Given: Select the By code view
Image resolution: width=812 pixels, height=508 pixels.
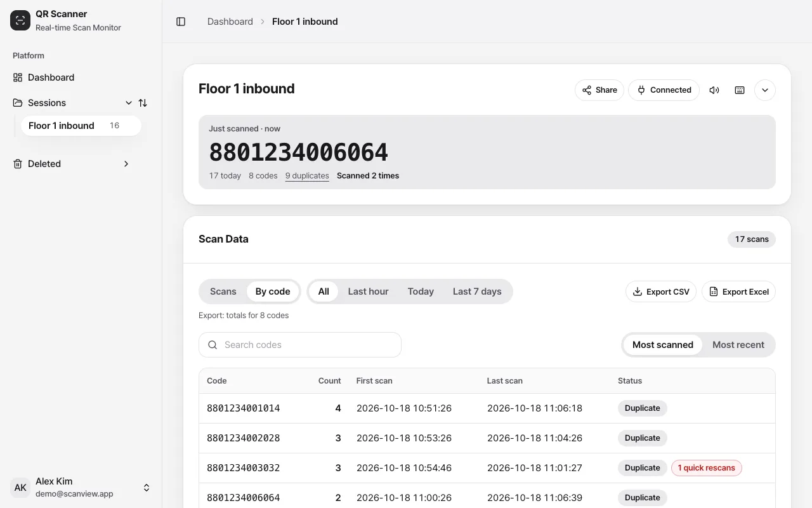Looking at the screenshot, I should click(273, 291).
